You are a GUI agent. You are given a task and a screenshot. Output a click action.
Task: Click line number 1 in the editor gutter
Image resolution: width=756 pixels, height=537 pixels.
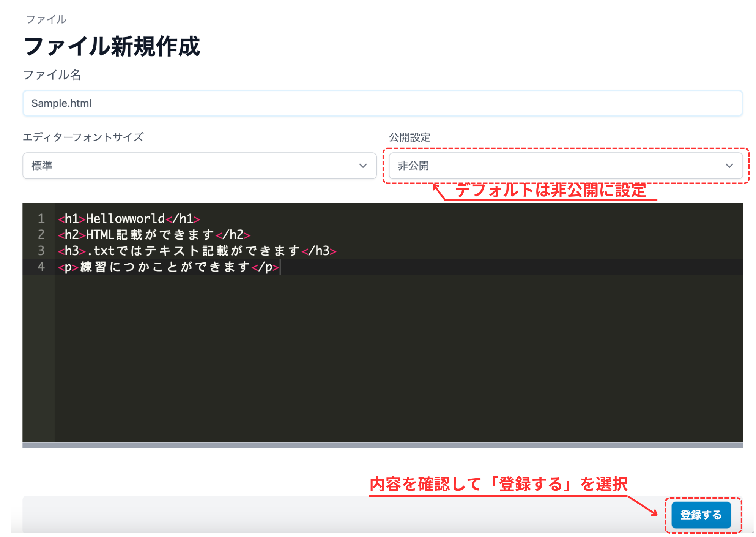click(x=41, y=218)
